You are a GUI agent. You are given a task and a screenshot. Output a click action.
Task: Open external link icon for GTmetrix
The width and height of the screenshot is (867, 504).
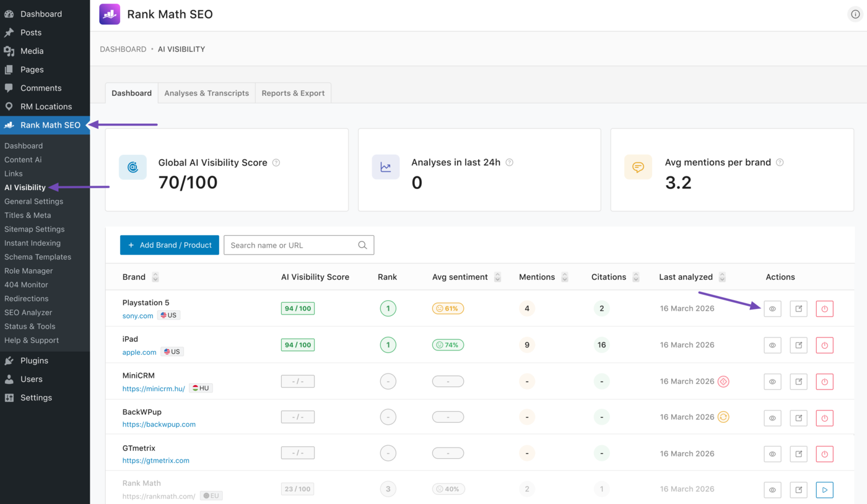click(799, 454)
